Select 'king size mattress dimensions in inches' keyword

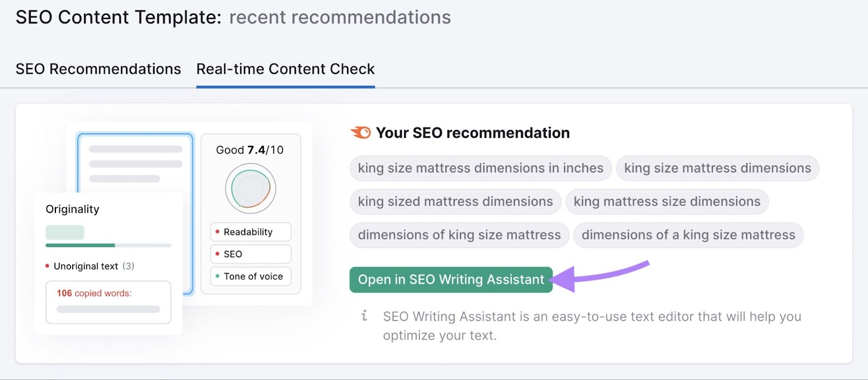point(480,168)
